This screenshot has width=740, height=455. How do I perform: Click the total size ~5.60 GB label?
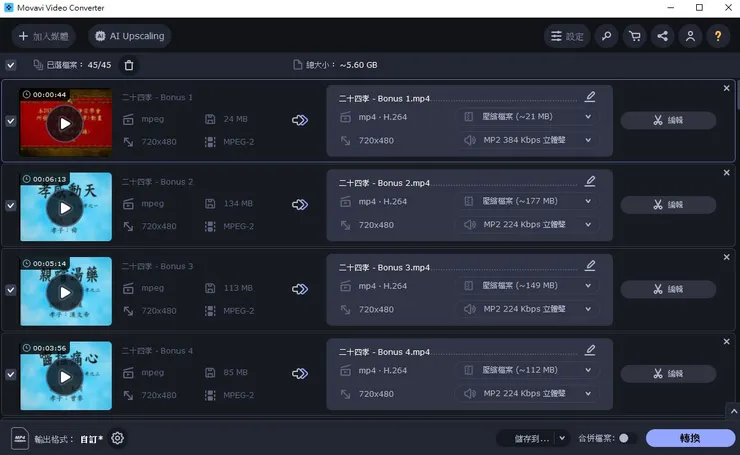tap(341, 65)
